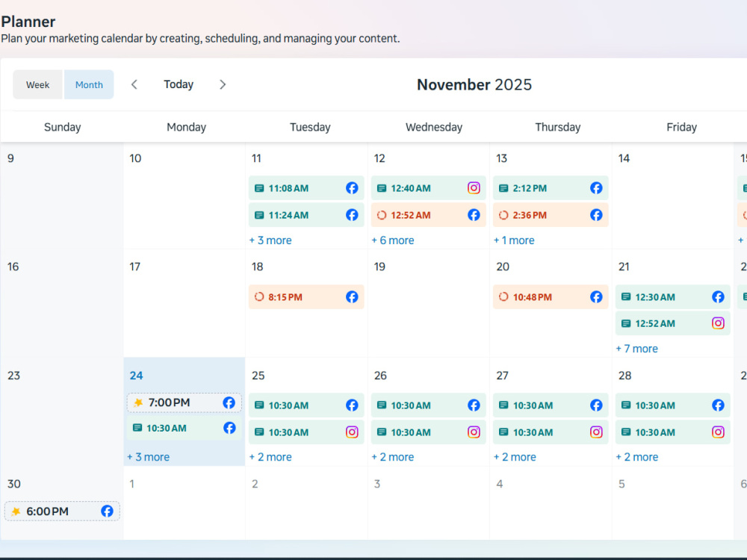The height and width of the screenshot is (560, 747).
Task: Switch to Week view
Action: pyautogui.click(x=37, y=85)
